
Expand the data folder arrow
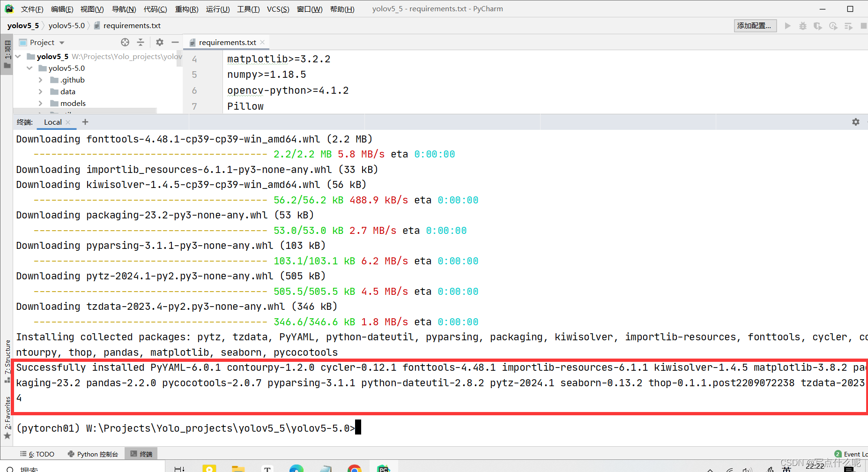click(x=41, y=91)
